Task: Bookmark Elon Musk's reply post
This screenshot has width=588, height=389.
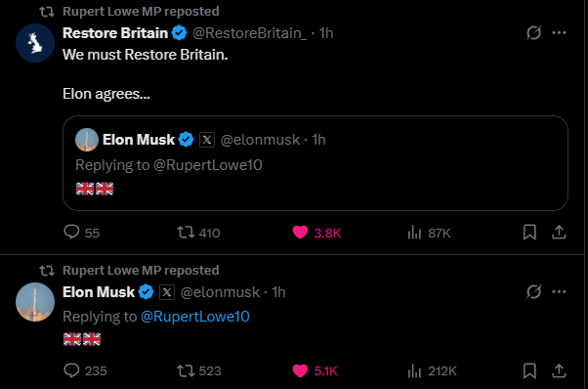Action: [529, 370]
